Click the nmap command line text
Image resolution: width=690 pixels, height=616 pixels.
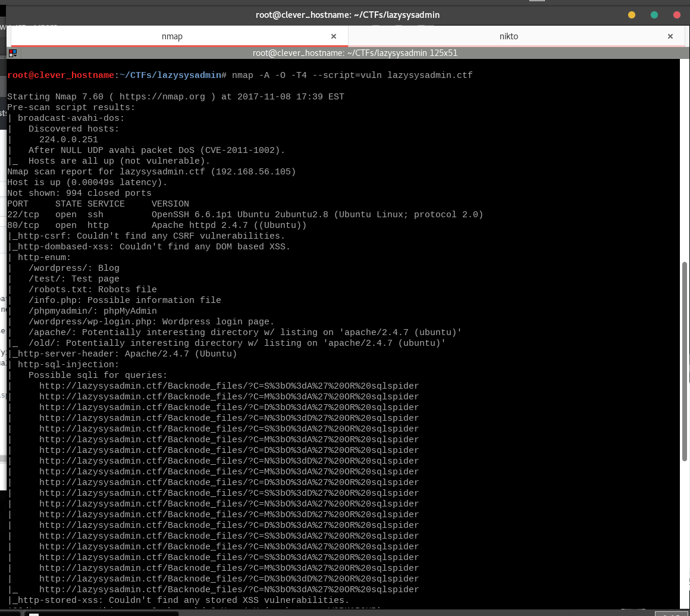352,76
